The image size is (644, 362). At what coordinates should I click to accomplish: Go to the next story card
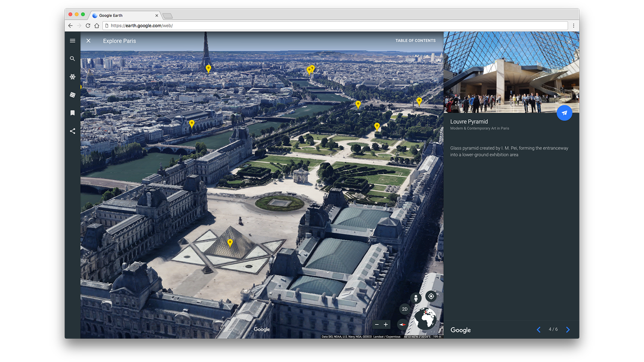click(568, 329)
